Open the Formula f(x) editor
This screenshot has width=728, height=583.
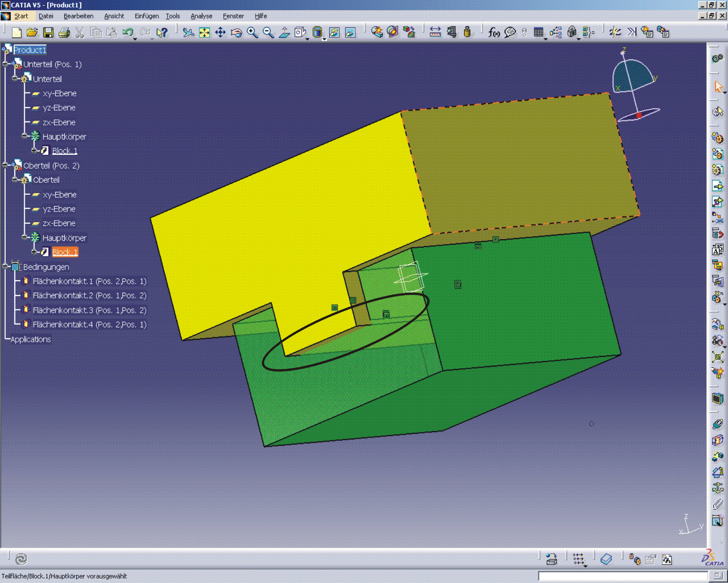point(494,32)
